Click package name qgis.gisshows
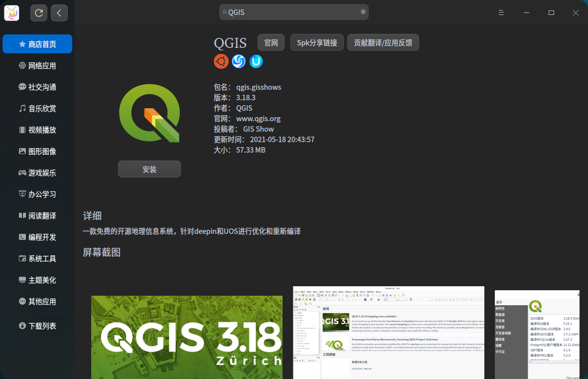This screenshot has height=379, width=588. pos(259,87)
